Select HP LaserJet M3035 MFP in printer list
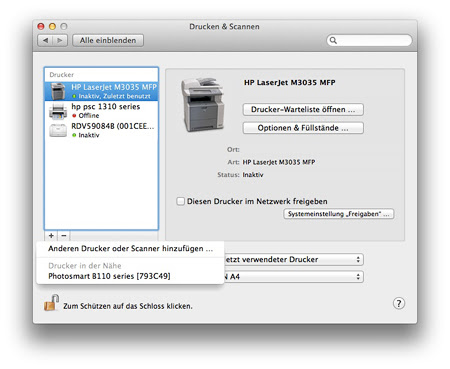This screenshot has height=369, width=450. click(x=101, y=91)
